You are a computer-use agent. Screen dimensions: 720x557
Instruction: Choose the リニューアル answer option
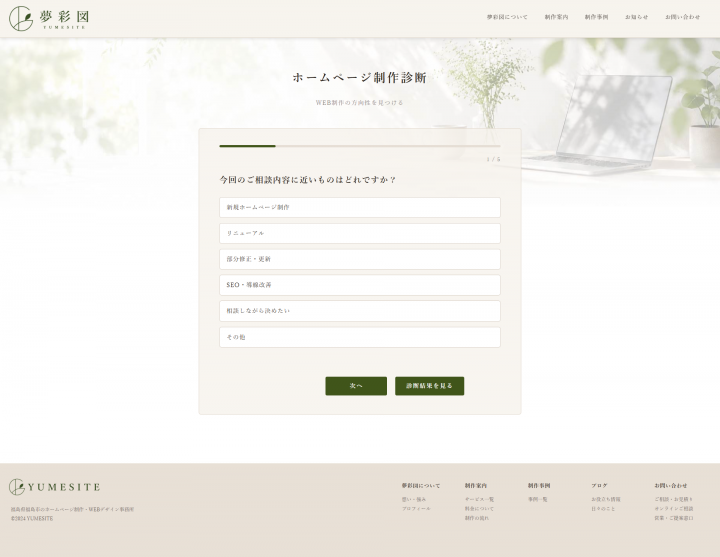point(360,233)
